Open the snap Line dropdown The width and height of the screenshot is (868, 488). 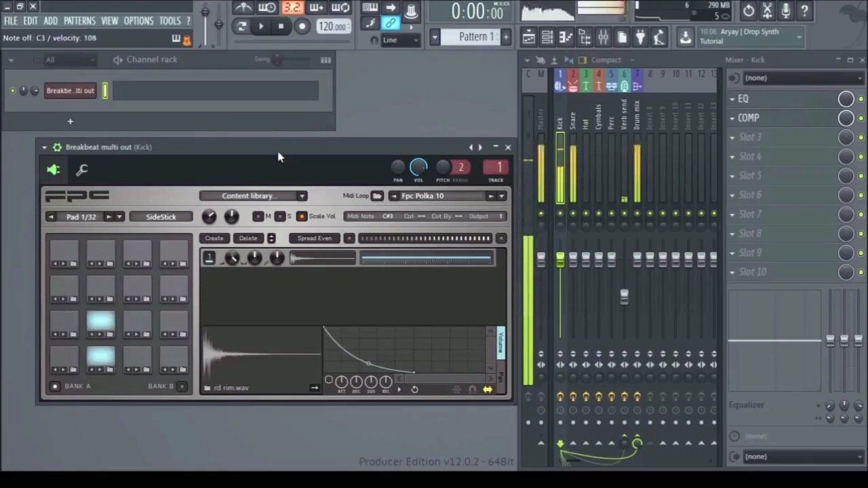tap(401, 40)
